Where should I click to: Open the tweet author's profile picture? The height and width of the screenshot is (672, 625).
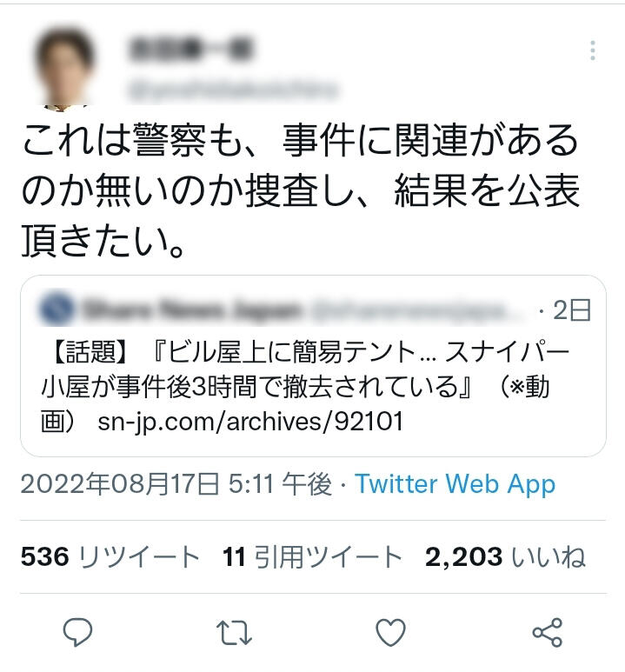point(63,67)
